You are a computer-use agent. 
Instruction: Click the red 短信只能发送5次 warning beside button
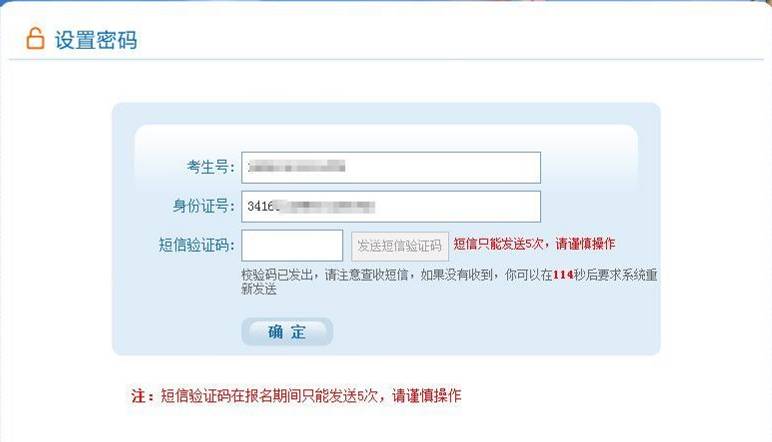pyautogui.click(x=534, y=244)
